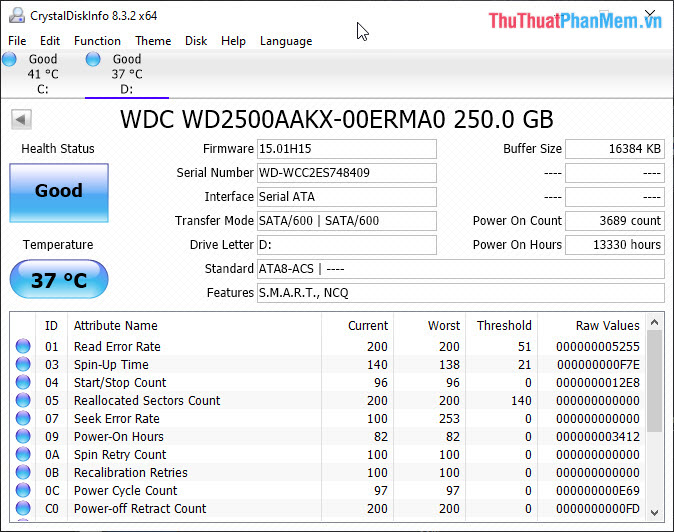The image size is (674, 532).
Task: Click the Serial Number field
Action: (347, 173)
